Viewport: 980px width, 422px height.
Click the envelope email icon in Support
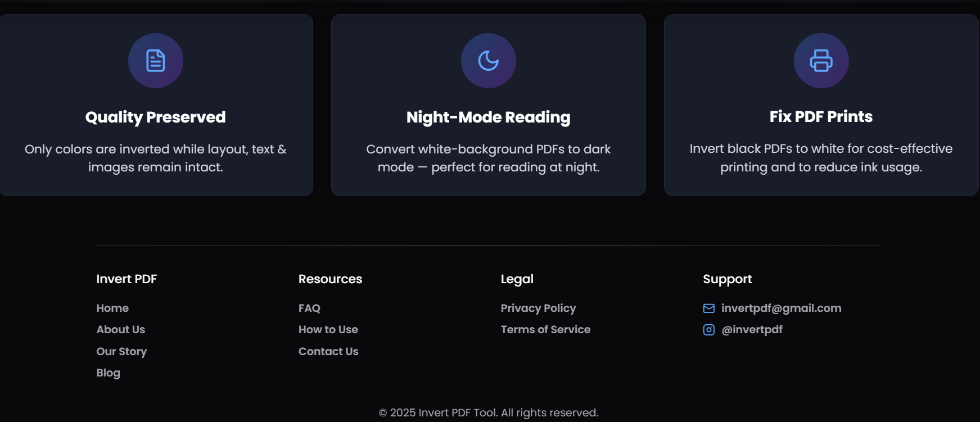pyautogui.click(x=709, y=308)
